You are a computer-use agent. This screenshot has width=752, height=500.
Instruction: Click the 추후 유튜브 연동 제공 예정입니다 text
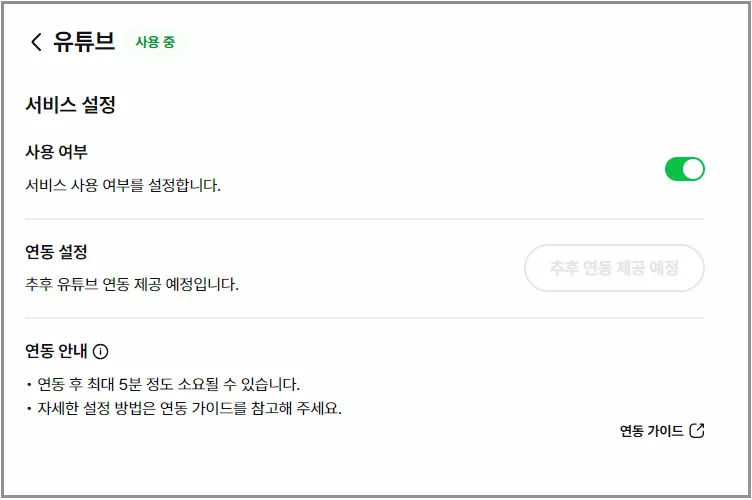coord(132,284)
